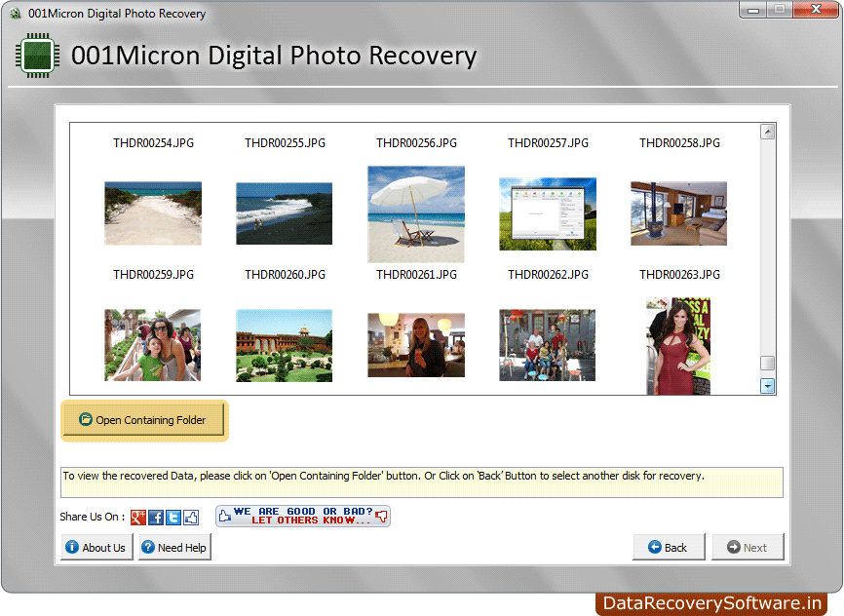Click the THDR00260.JPG file name
This screenshot has height=616, width=844.
coord(285,275)
